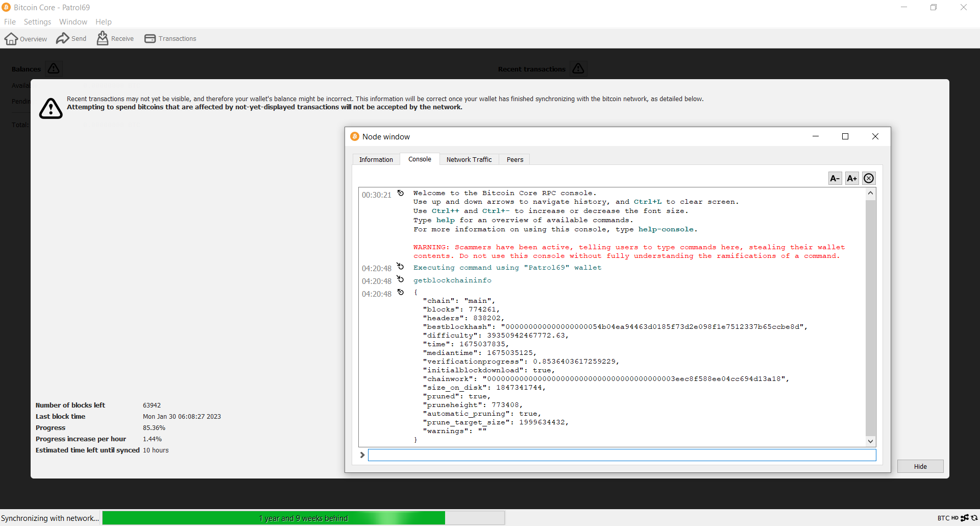Viewport: 980px width, 526px height.
Task: Click the 'Executing command using "Patrol69" wallet' line
Action: (507, 268)
